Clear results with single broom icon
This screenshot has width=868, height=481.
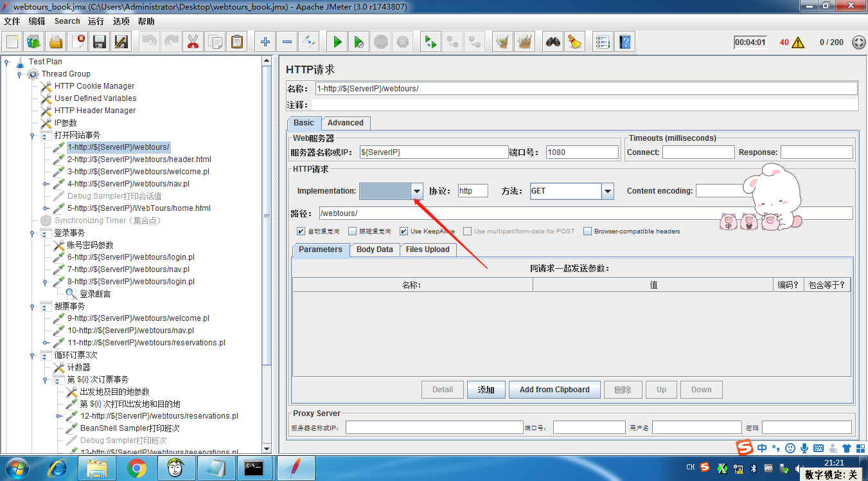[502, 42]
